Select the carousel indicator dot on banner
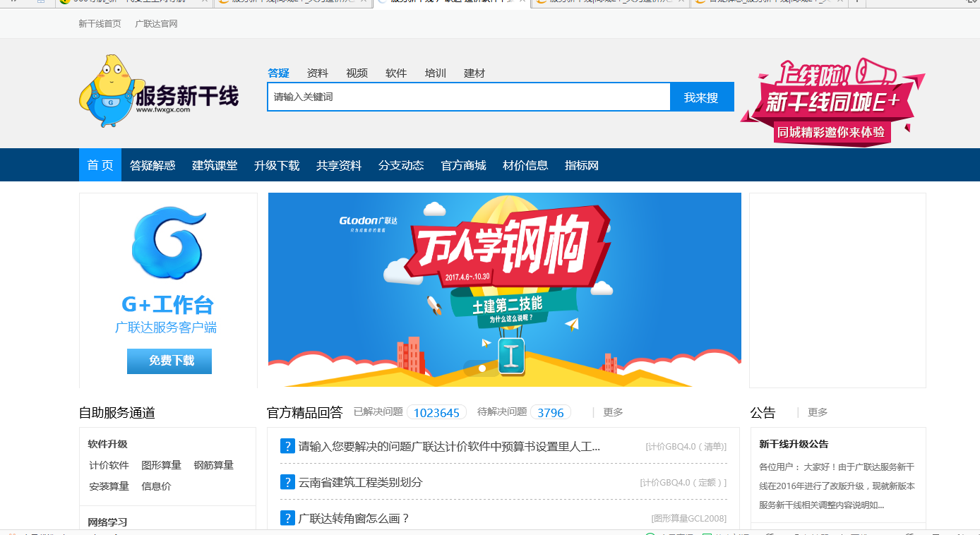This screenshot has width=980, height=535. (482, 368)
